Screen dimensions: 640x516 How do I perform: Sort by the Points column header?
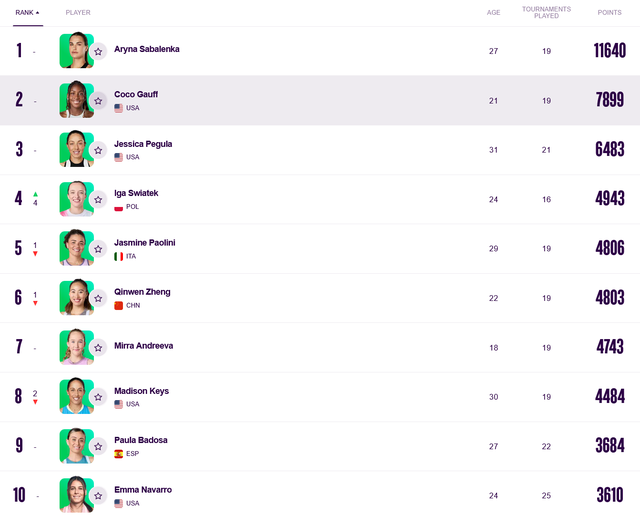(x=609, y=13)
